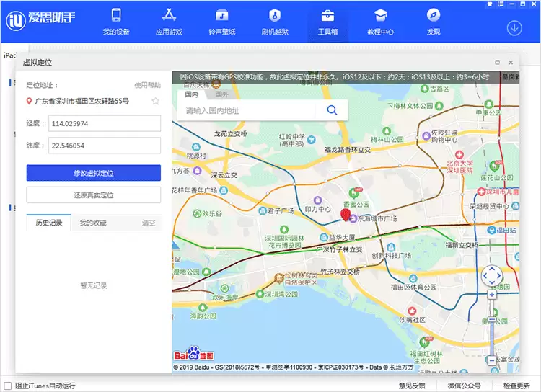
Task: Click the 欢乐谷 map marker
Action: [197, 213]
